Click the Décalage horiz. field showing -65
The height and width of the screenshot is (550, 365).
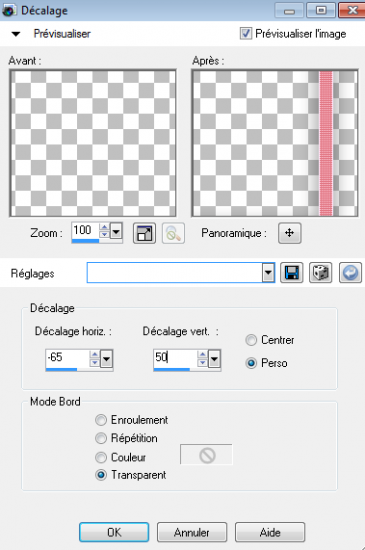[67, 358]
